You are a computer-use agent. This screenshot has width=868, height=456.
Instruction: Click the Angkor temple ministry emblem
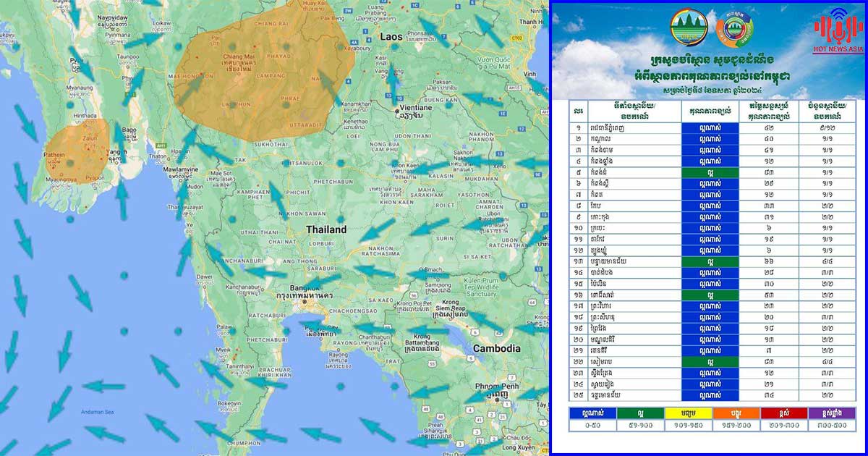689,29
